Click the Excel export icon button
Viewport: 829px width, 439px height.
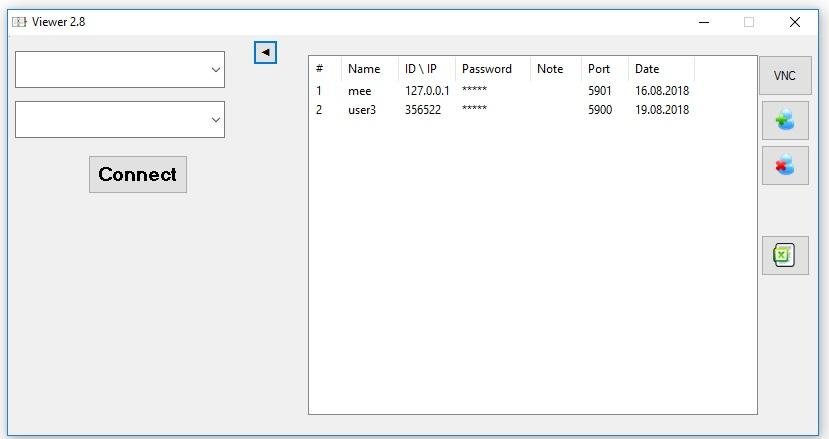pyautogui.click(x=785, y=255)
